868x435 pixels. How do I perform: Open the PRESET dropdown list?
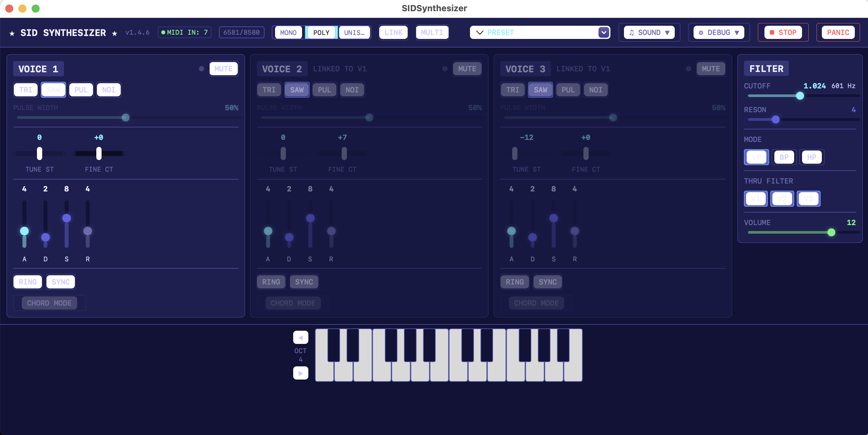pyautogui.click(x=604, y=32)
